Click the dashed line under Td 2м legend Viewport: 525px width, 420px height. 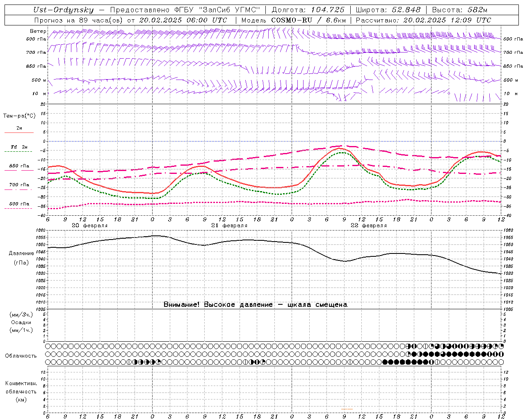tap(18, 152)
